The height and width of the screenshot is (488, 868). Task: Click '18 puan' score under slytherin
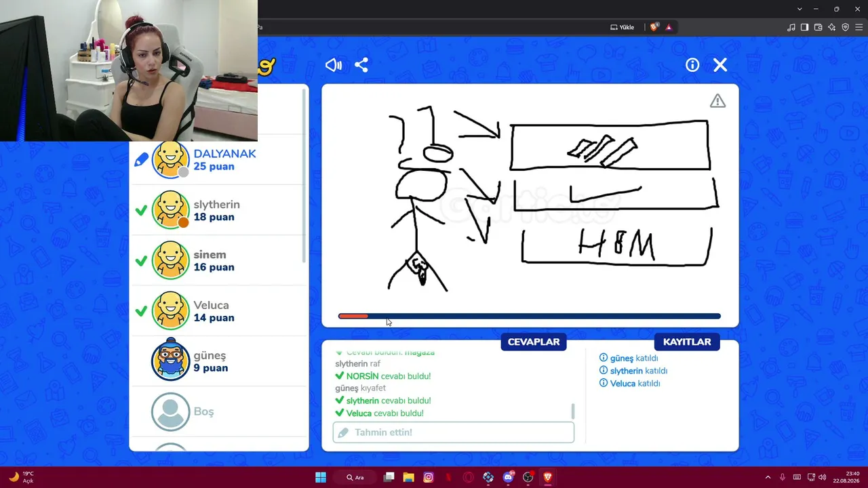click(214, 217)
